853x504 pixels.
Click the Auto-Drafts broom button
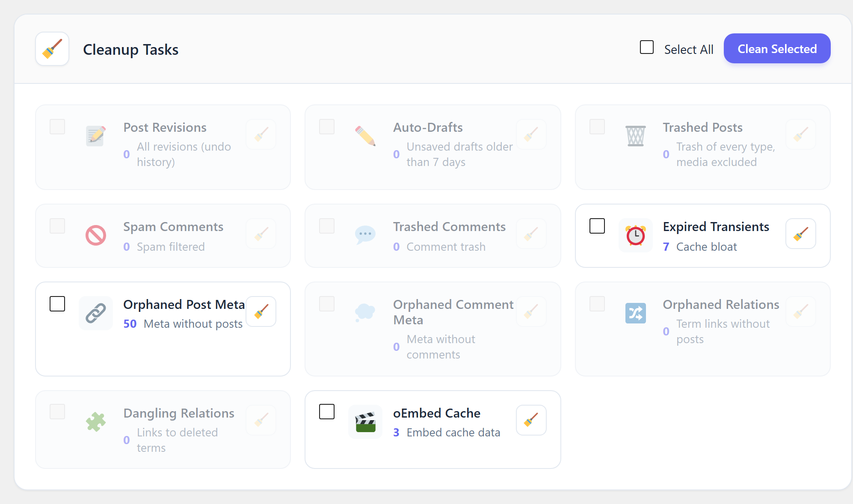click(531, 134)
